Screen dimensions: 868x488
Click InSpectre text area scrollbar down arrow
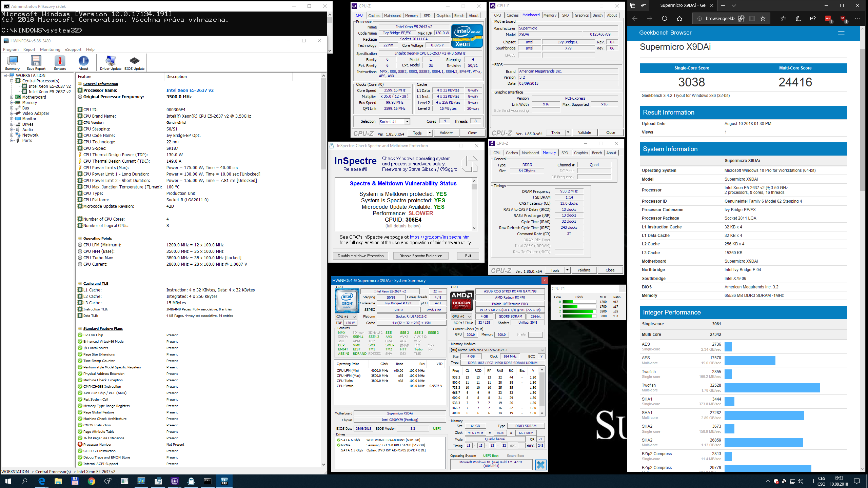(x=474, y=228)
